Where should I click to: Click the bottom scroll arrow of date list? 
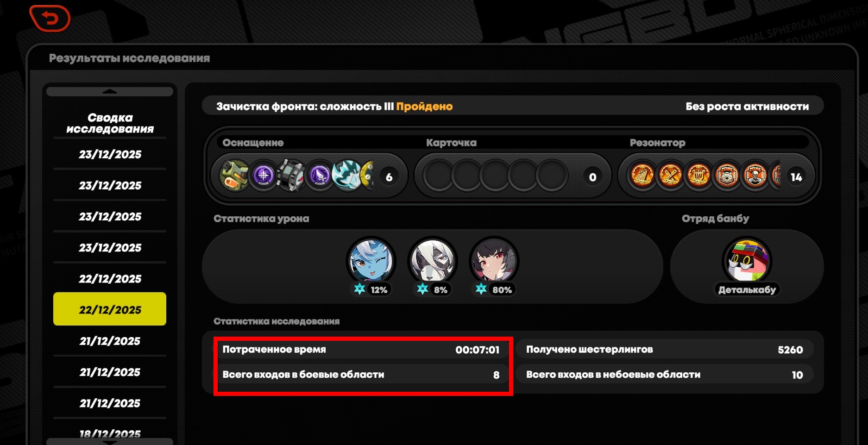110,442
